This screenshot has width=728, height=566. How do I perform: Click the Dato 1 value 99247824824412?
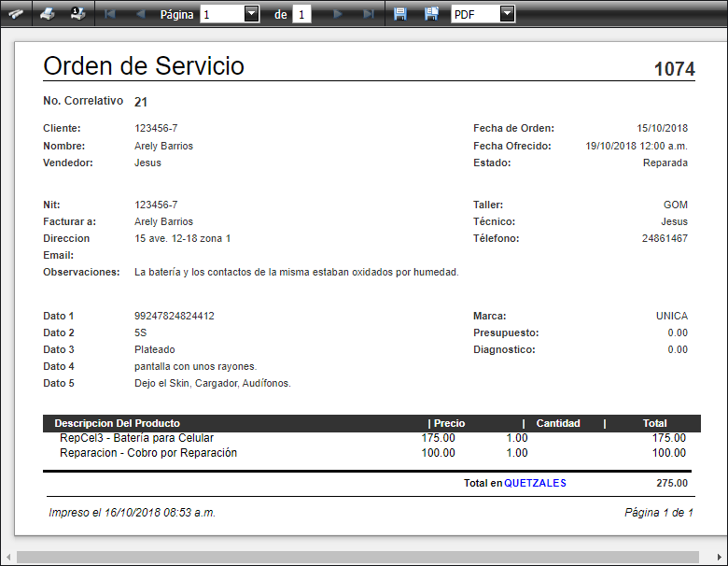click(175, 316)
